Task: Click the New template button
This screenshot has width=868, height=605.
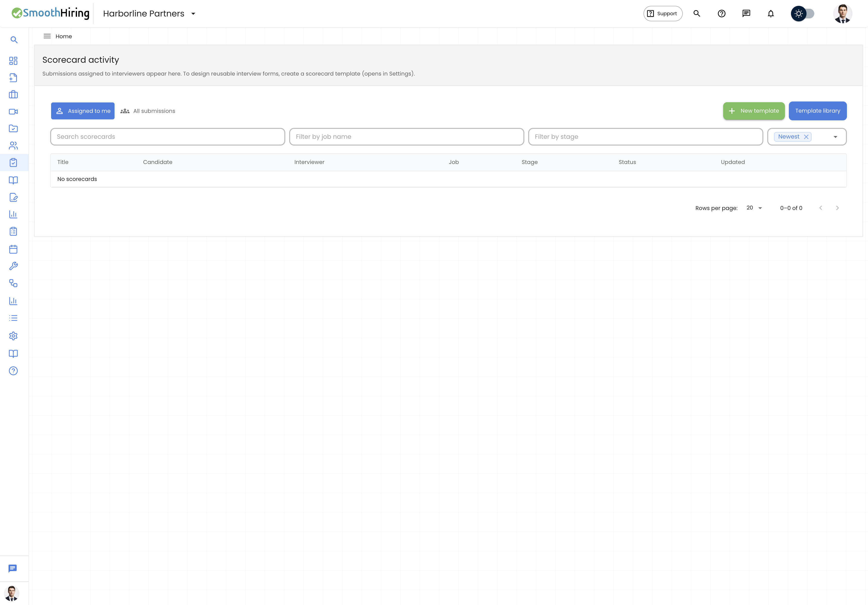Action: pyautogui.click(x=754, y=111)
